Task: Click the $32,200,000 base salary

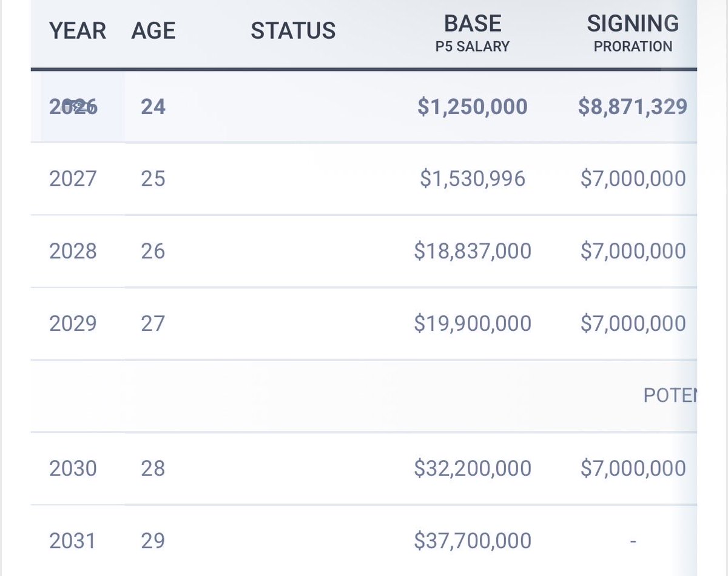Action: pos(473,468)
